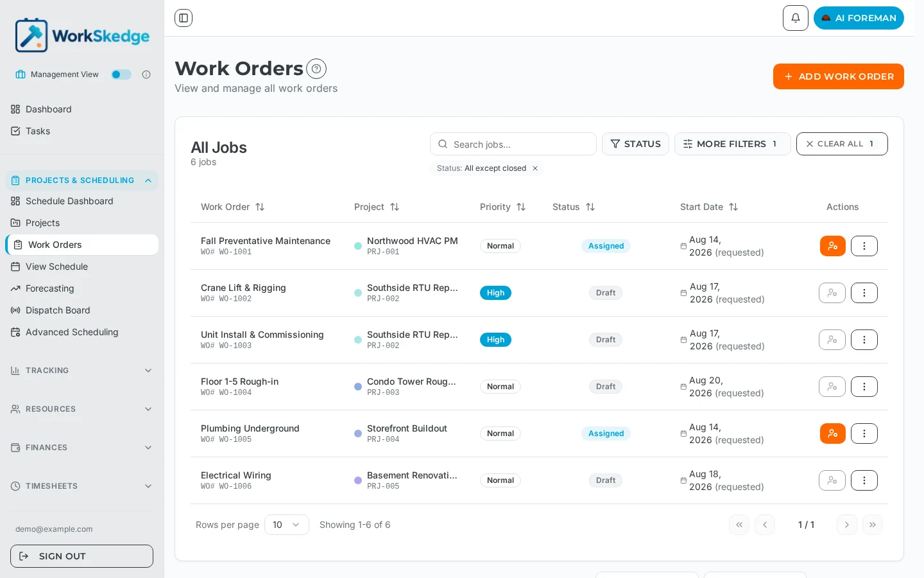Open Fall Preventative Maintenance work order

(x=266, y=241)
